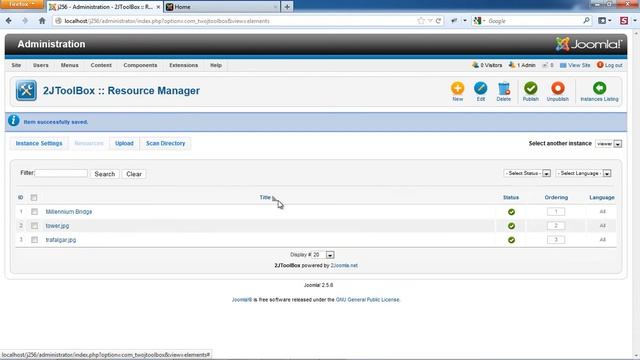Open the Firefox menu button
This screenshot has width=640, height=360.
(22, 4)
